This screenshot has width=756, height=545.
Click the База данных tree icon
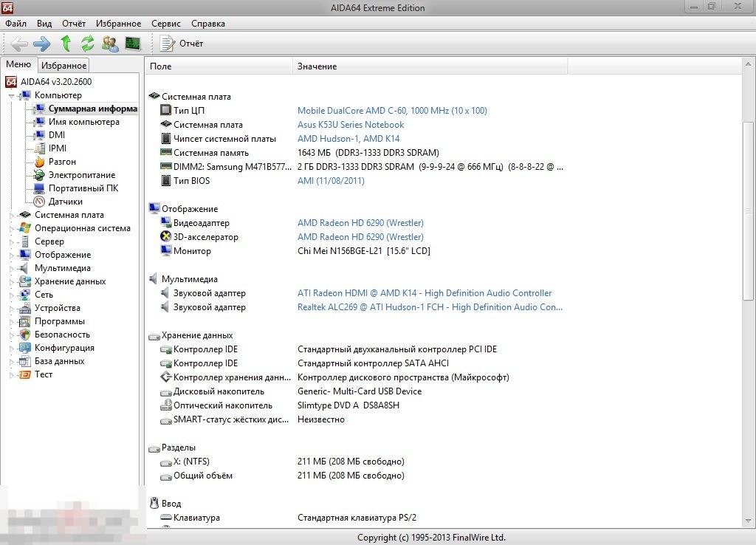[x=25, y=361]
